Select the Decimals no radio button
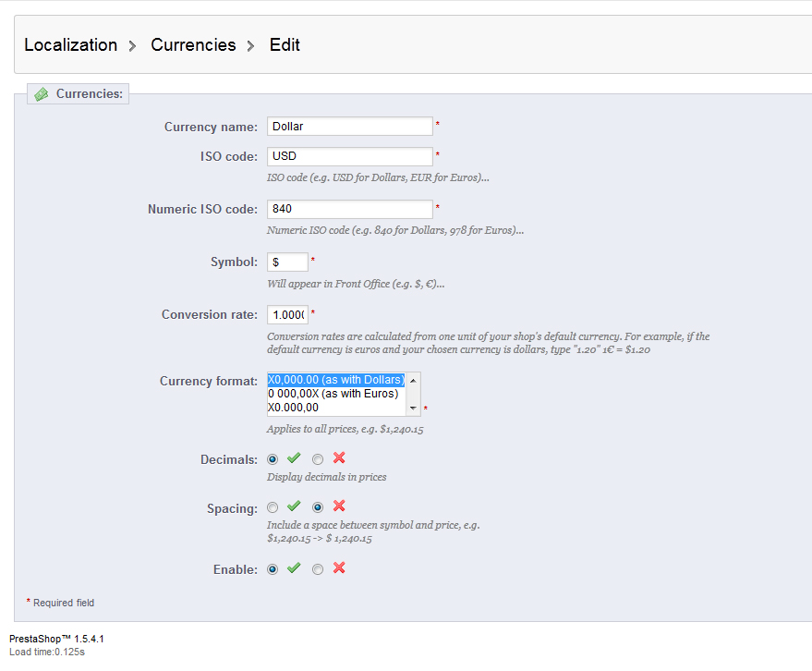 (318, 459)
